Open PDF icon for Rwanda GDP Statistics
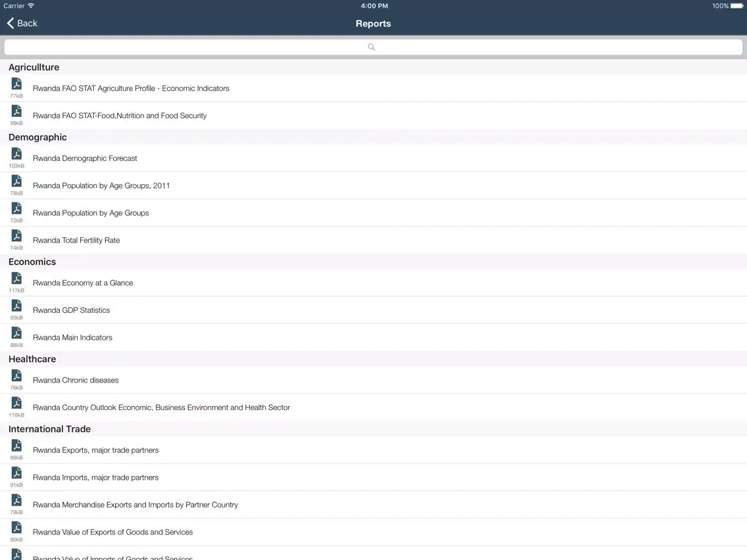747x560 pixels. pos(16,306)
